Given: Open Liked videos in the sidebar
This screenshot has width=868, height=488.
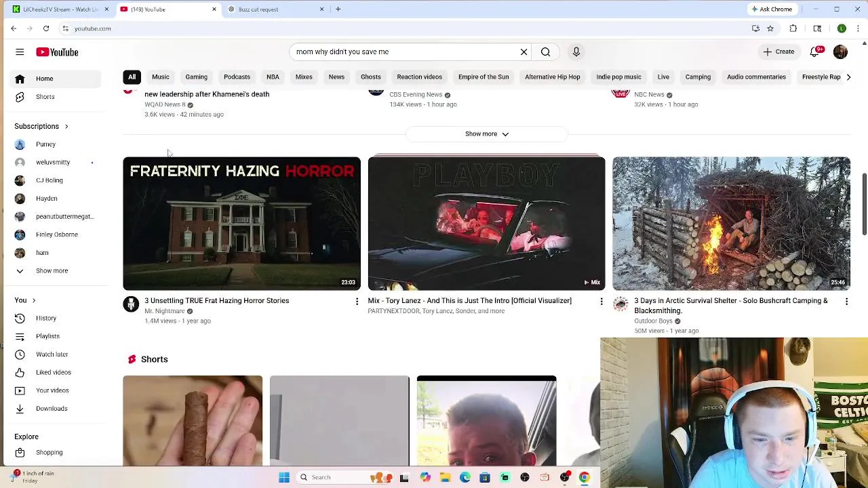Looking at the screenshot, I should tap(53, 373).
